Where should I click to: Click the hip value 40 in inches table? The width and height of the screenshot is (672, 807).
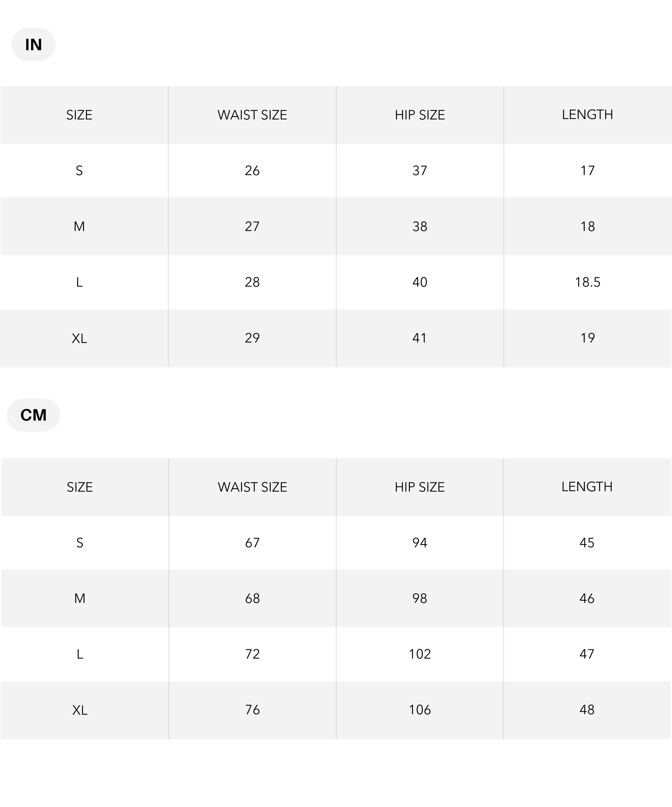(419, 282)
